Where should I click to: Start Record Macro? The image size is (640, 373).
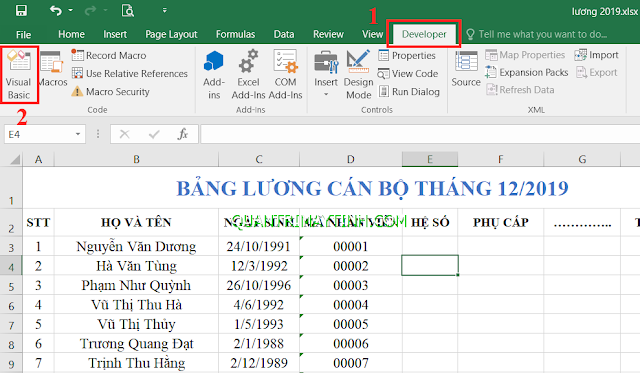(x=109, y=56)
